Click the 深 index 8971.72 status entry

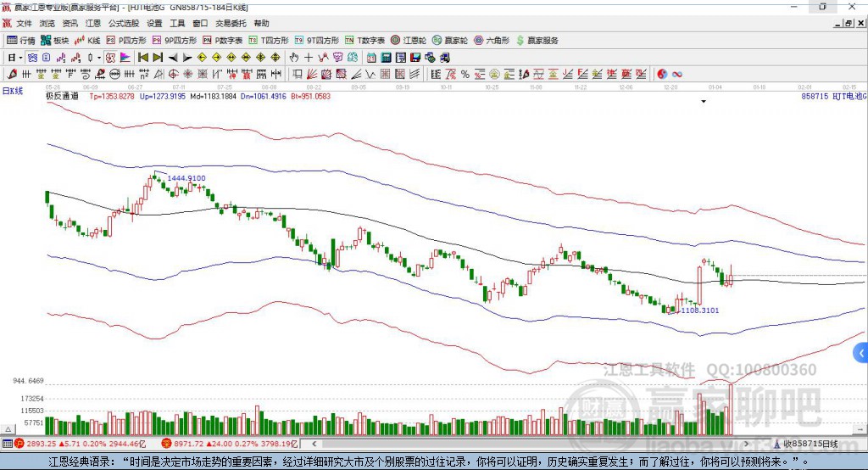tap(230, 444)
